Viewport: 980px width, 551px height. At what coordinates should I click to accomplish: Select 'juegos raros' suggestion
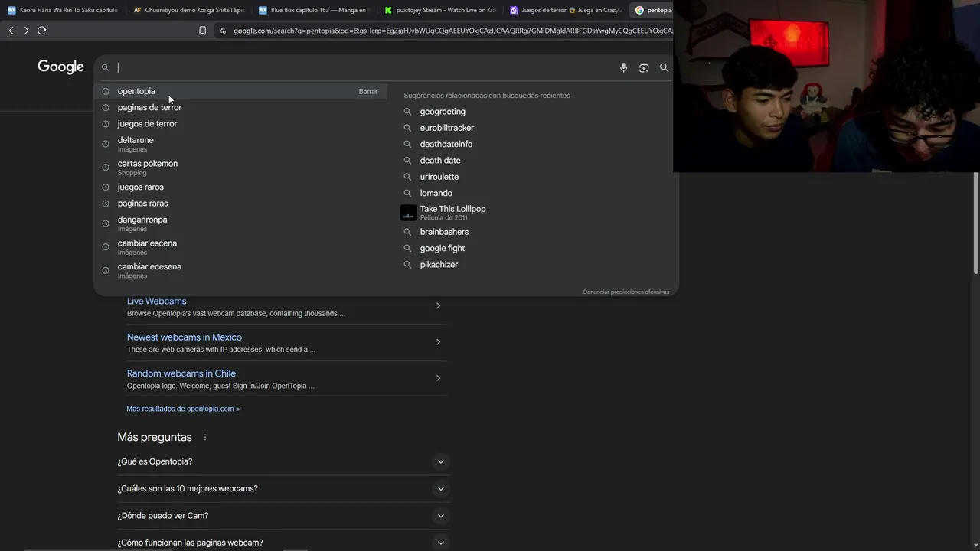click(140, 187)
